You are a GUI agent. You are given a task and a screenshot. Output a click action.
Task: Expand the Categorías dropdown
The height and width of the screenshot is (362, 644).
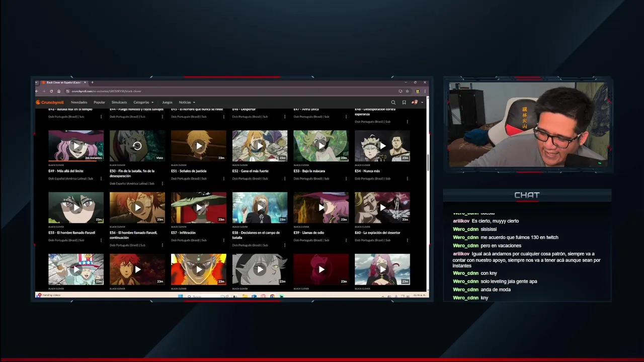pyautogui.click(x=143, y=103)
